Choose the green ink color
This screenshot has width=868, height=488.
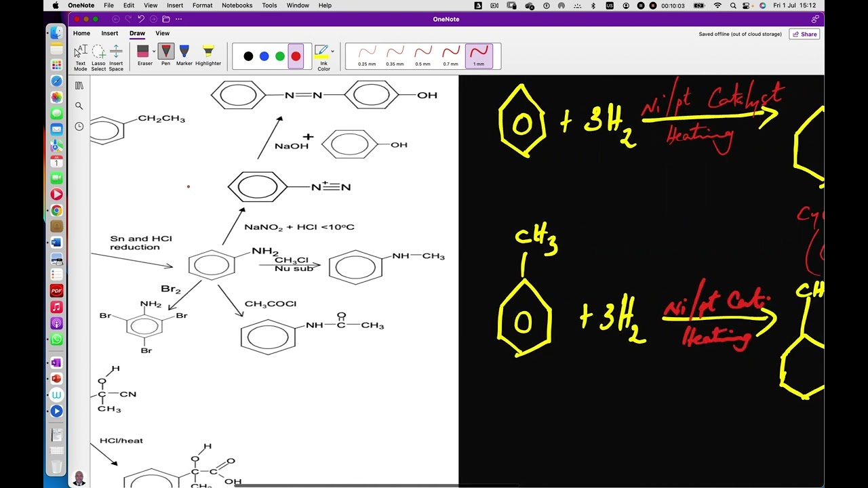tap(279, 56)
